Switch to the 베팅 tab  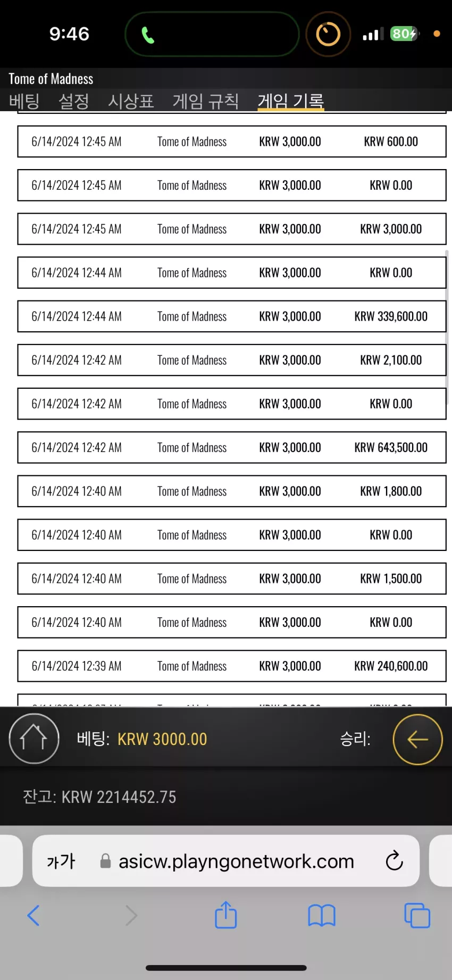pyautogui.click(x=24, y=101)
